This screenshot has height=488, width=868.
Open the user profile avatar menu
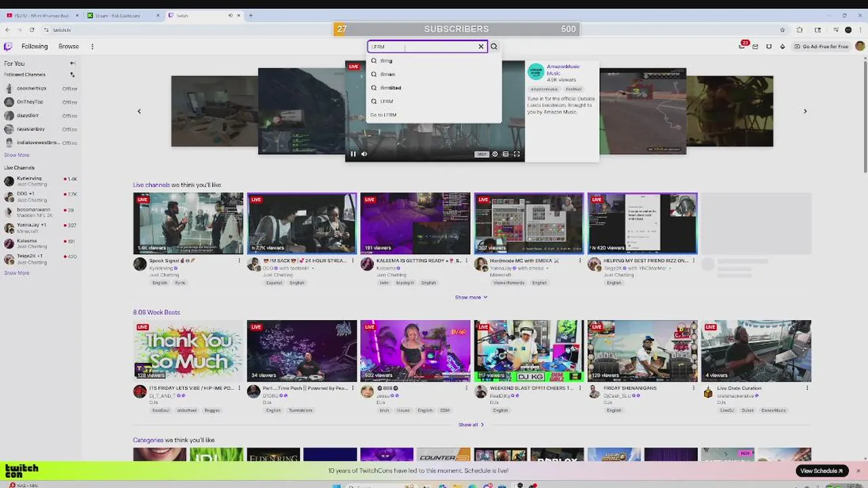[860, 46]
